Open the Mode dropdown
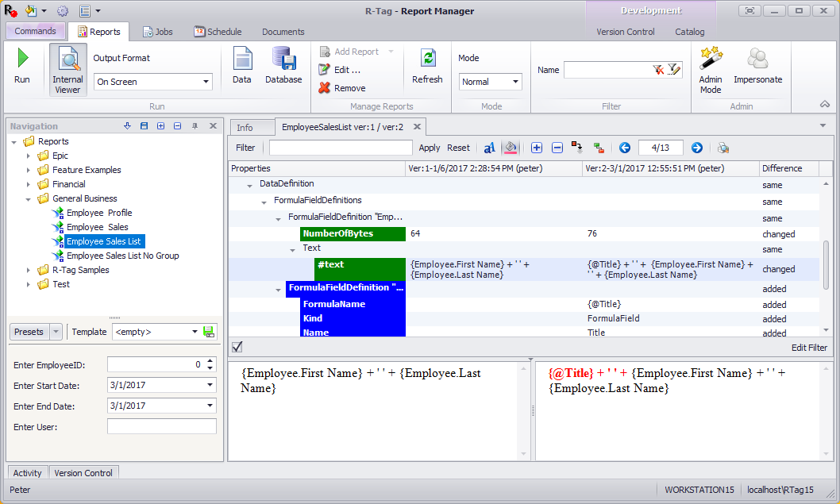The image size is (840, 504). pyautogui.click(x=514, y=82)
